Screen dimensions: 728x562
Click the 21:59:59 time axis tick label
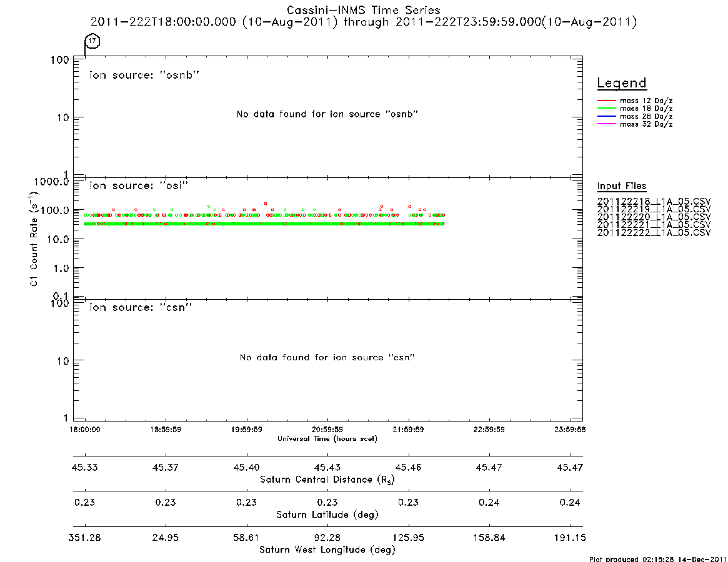408,430
